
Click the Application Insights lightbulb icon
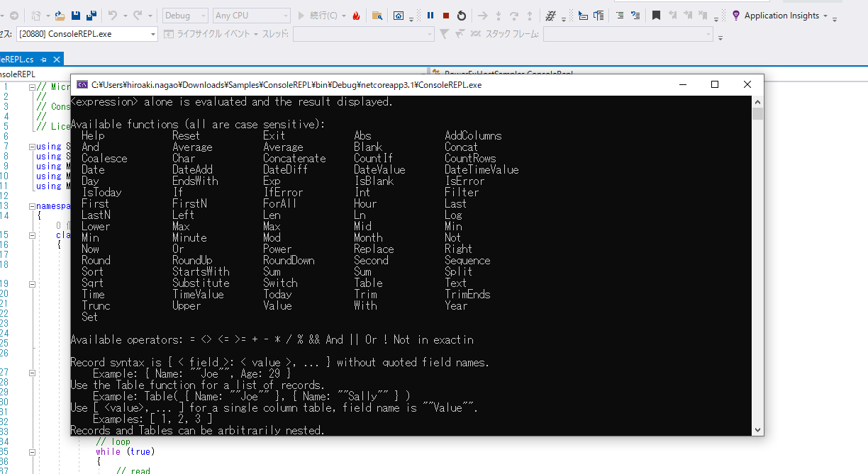click(736, 16)
